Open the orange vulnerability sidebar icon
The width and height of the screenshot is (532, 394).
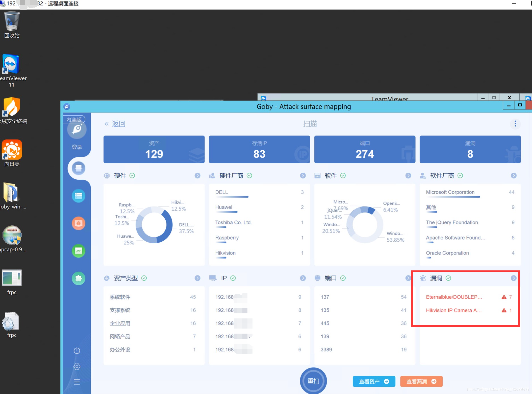pyautogui.click(x=78, y=223)
